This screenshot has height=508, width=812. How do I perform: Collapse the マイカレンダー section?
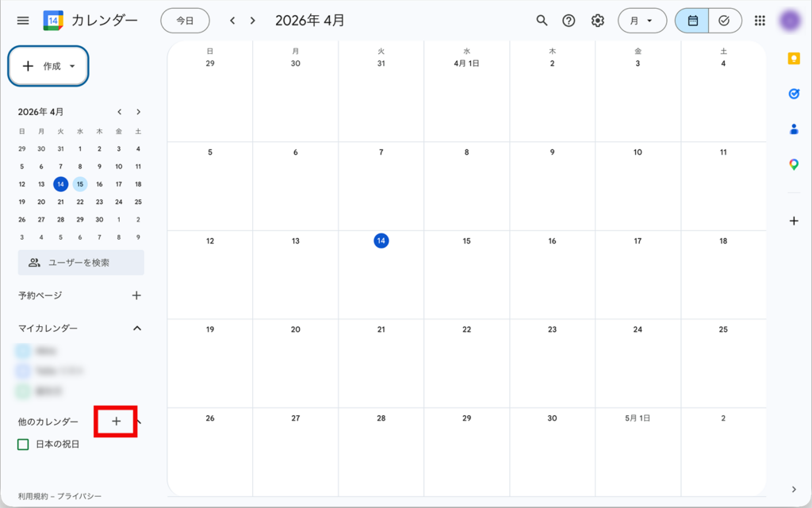[136, 328]
